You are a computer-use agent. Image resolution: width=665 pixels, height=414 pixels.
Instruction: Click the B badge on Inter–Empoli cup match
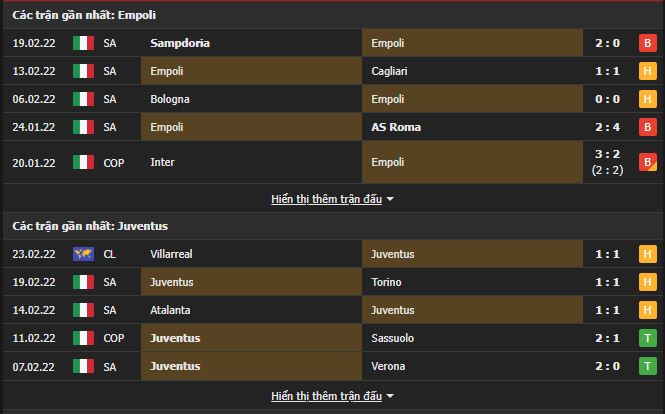pos(648,162)
